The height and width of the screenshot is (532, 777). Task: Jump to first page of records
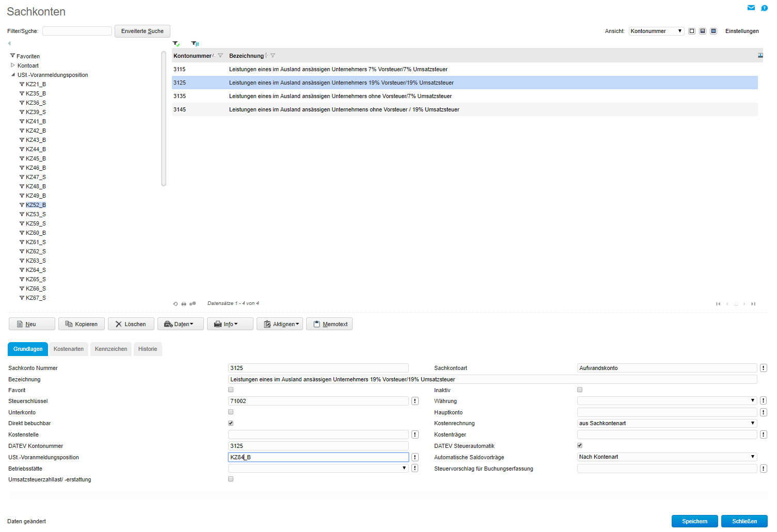[x=718, y=304]
